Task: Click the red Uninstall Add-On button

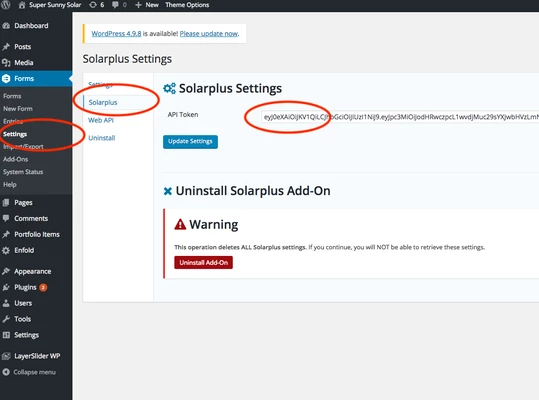Action: pyautogui.click(x=204, y=263)
